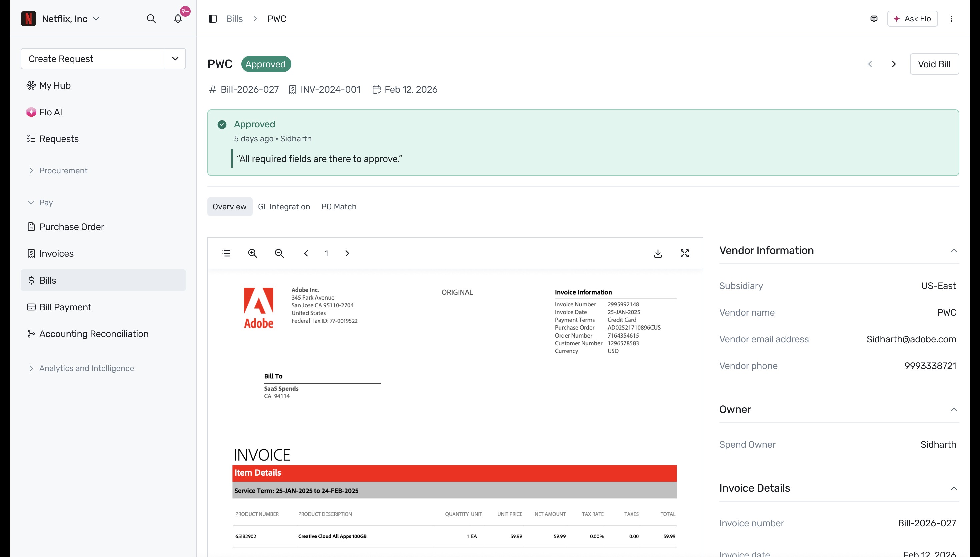The width and height of the screenshot is (980, 557).
Task: Download the invoice document
Action: pyautogui.click(x=658, y=253)
